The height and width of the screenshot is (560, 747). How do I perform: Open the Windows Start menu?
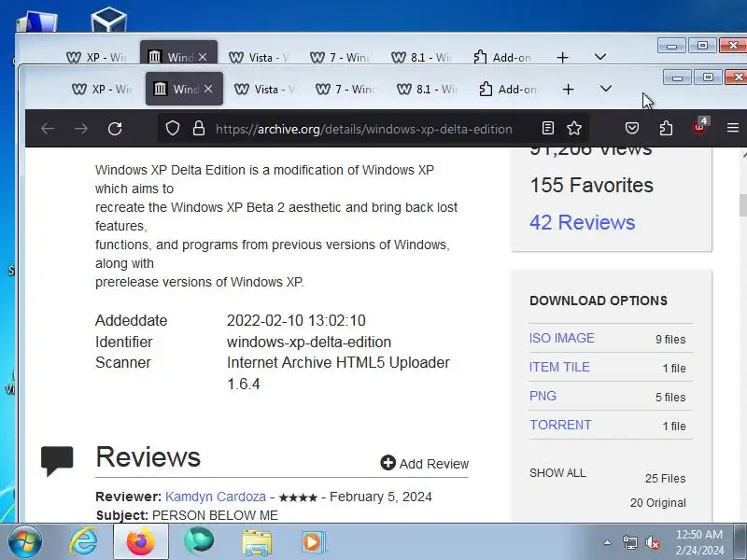24,542
